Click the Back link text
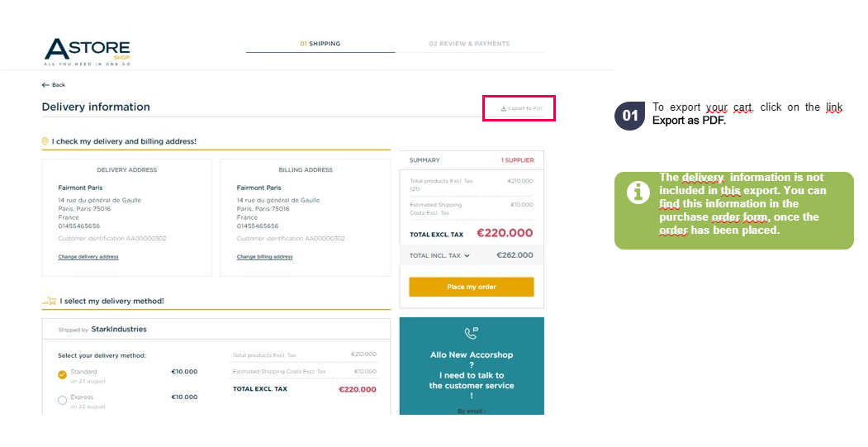Image resolution: width=868 pixels, height=447 pixels. coord(58,85)
